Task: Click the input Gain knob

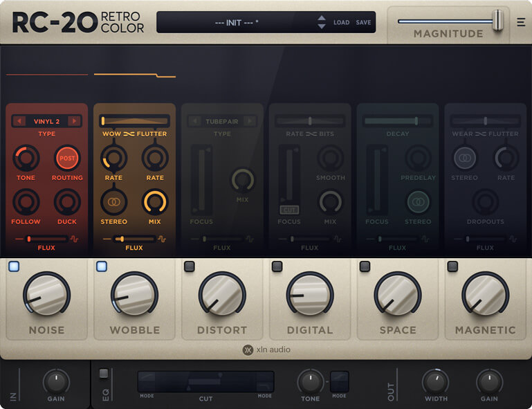Action: [56, 381]
